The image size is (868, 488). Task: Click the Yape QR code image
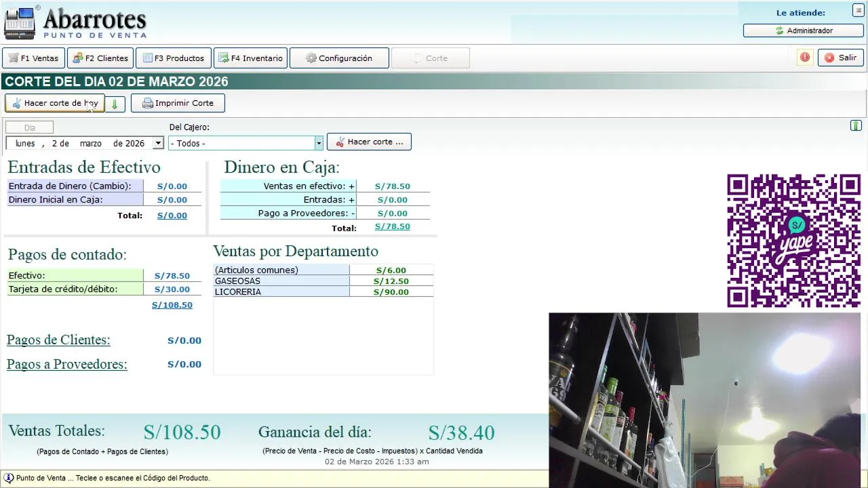[x=793, y=241]
